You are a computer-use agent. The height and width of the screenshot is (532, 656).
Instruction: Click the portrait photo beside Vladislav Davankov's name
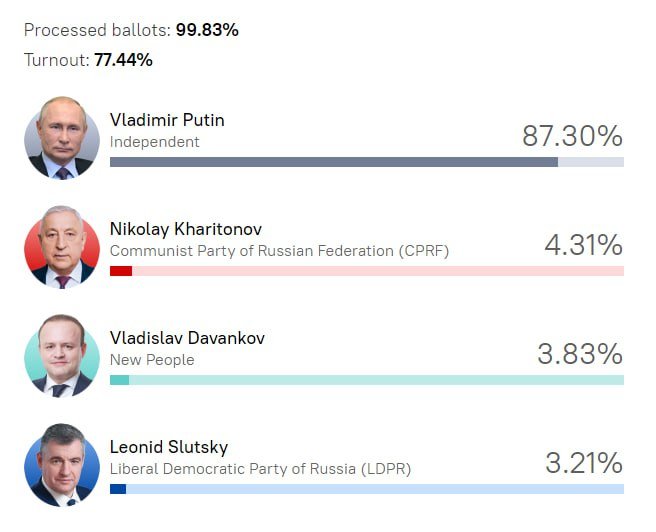coord(62,356)
